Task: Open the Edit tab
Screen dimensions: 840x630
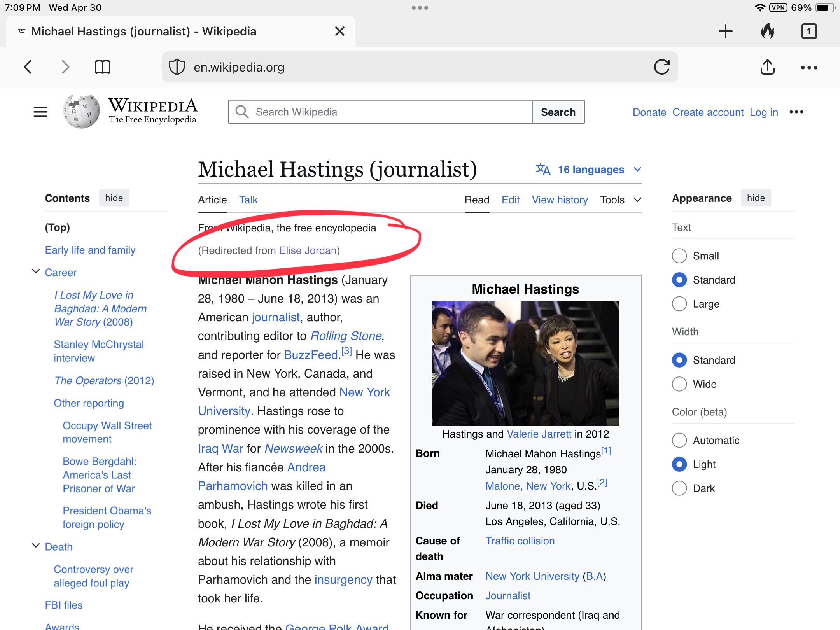Action: point(511,200)
